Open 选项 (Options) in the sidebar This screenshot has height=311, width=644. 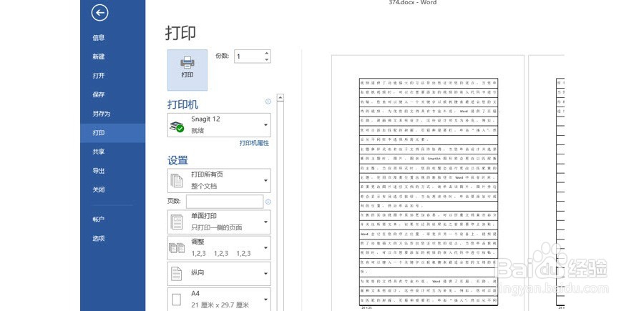99,238
